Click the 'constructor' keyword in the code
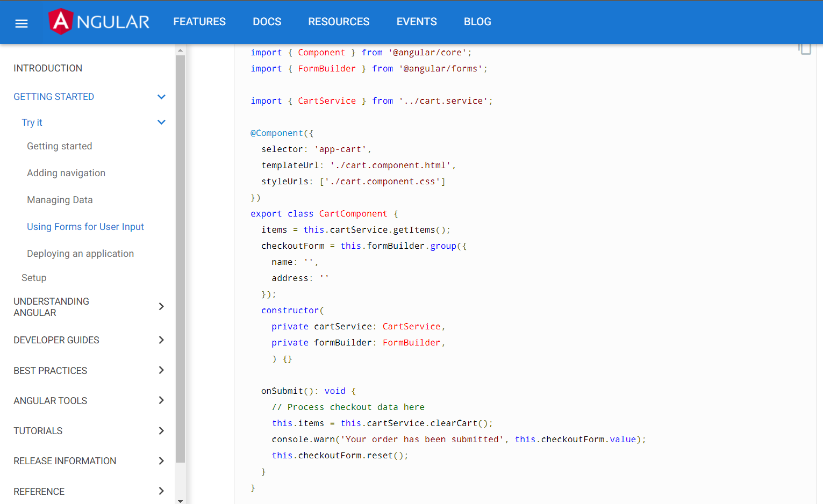 click(x=290, y=311)
